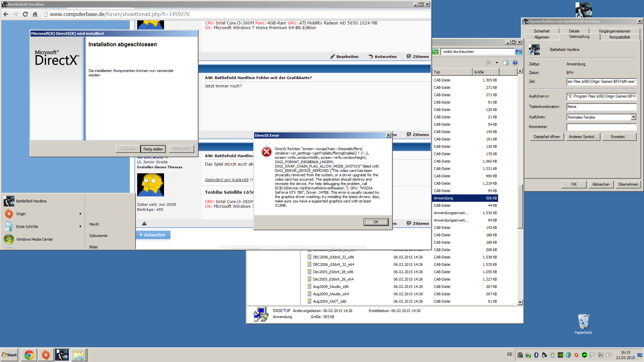
Task: Open Origin from the taskbar
Action: click(46, 355)
